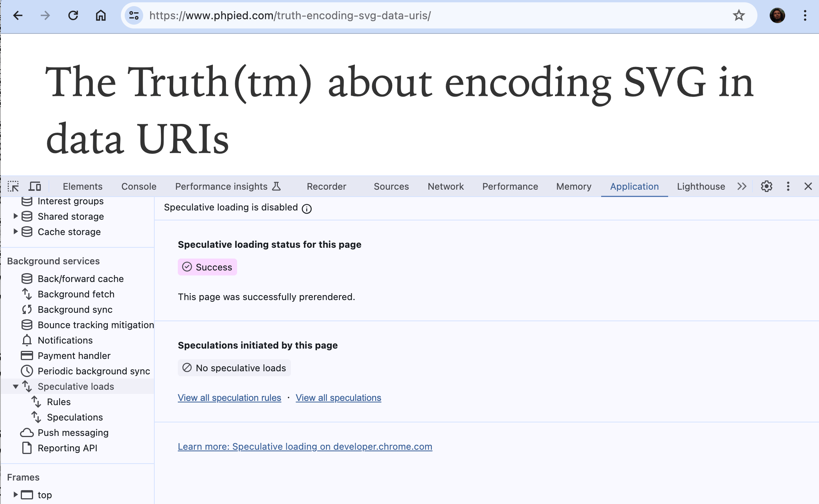Screen dimensions: 819x504
Task: Open View all speculations link
Action: pyautogui.click(x=338, y=398)
